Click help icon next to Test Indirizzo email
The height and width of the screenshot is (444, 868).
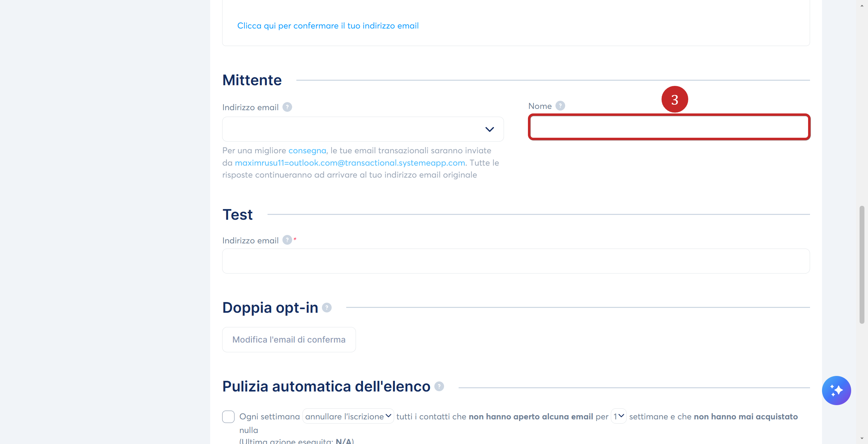(x=287, y=240)
